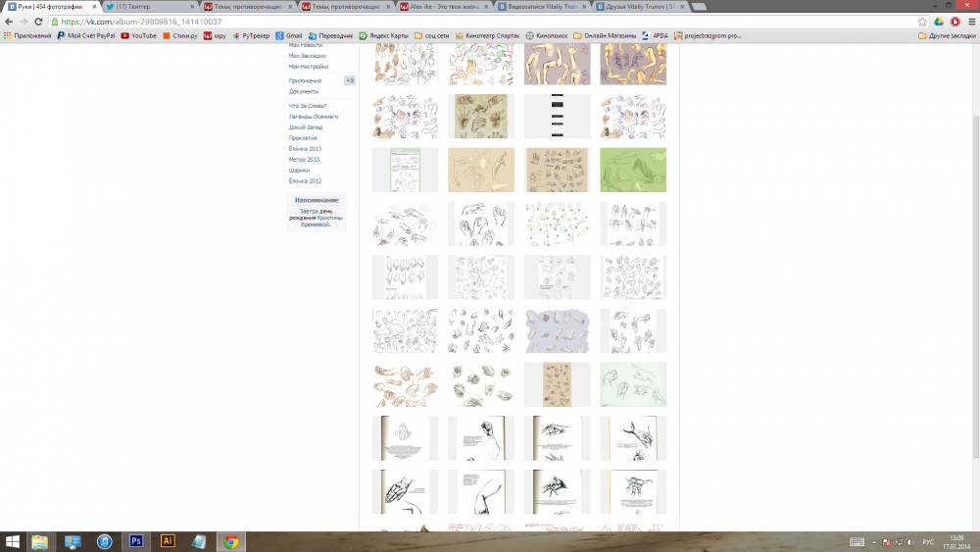Viewport: 980px width, 552px height.
Task: Close the Твиттер tab
Action: click(x=192, y=6)
